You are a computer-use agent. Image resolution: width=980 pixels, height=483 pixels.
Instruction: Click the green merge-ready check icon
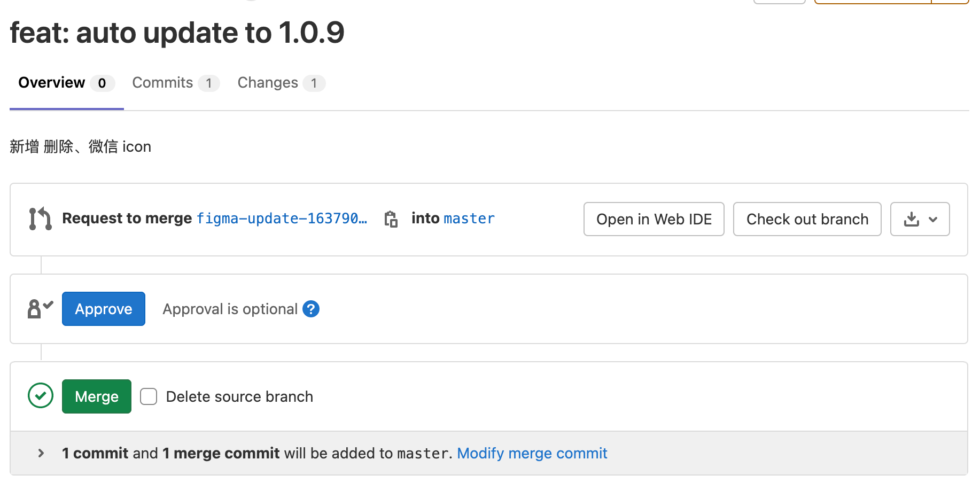pyautogui.click(x=41, y=396)
